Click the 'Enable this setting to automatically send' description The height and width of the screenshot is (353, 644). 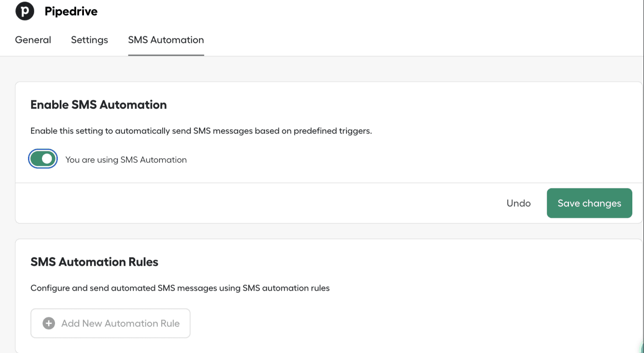pyautogui.click(x=201, y=131)
